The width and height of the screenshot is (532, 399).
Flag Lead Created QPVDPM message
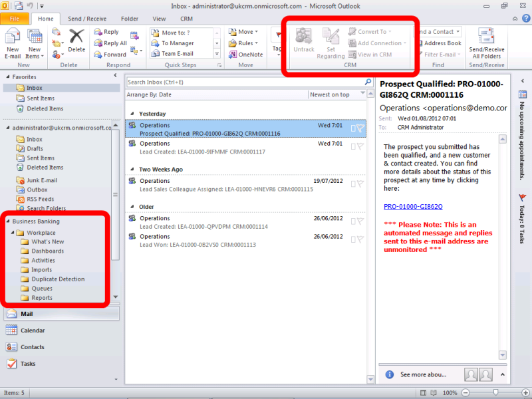pyautogui.click(x=360, y=221)
